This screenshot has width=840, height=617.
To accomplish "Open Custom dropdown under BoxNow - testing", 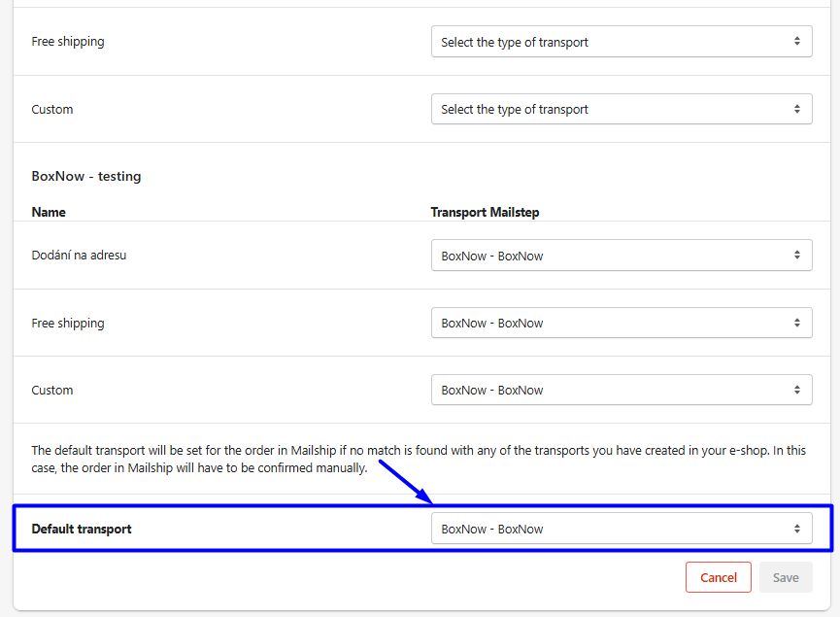I will tap(622, 391).
